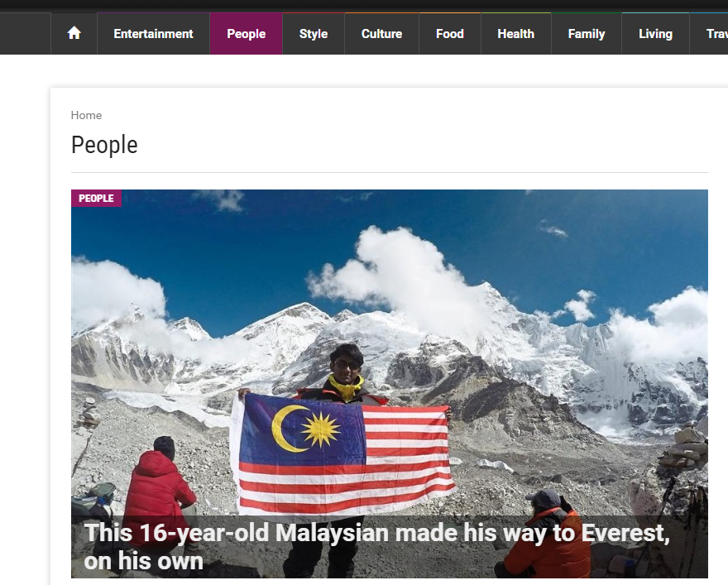Navigate to the Food section
This screenshot has height=585, width=728.
coord(450,33)
